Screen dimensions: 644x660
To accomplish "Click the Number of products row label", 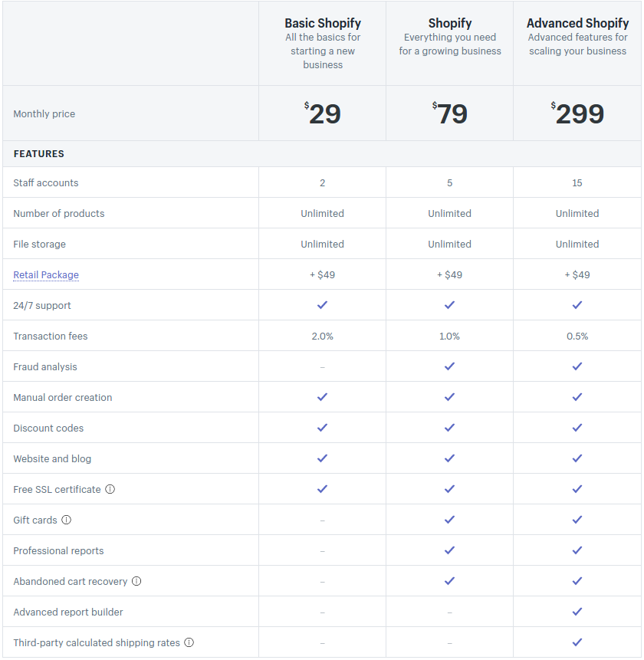I will pyautogui.click(x=58, y=213).
